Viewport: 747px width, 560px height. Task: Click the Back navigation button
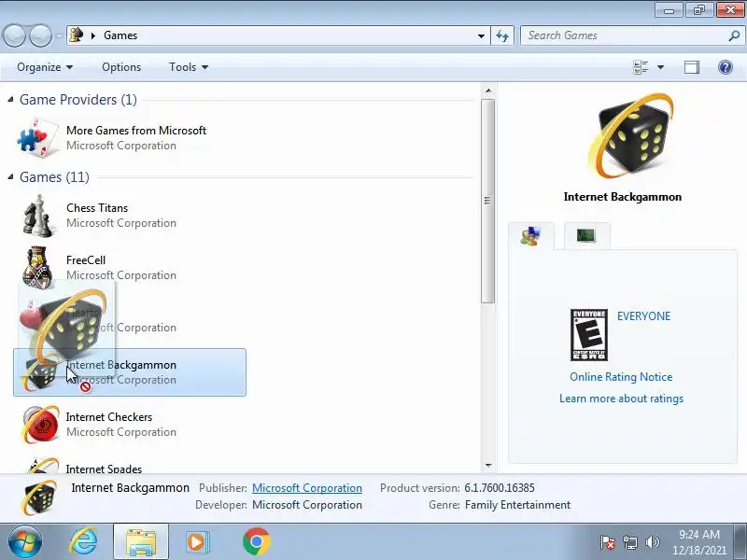(14, 35)
